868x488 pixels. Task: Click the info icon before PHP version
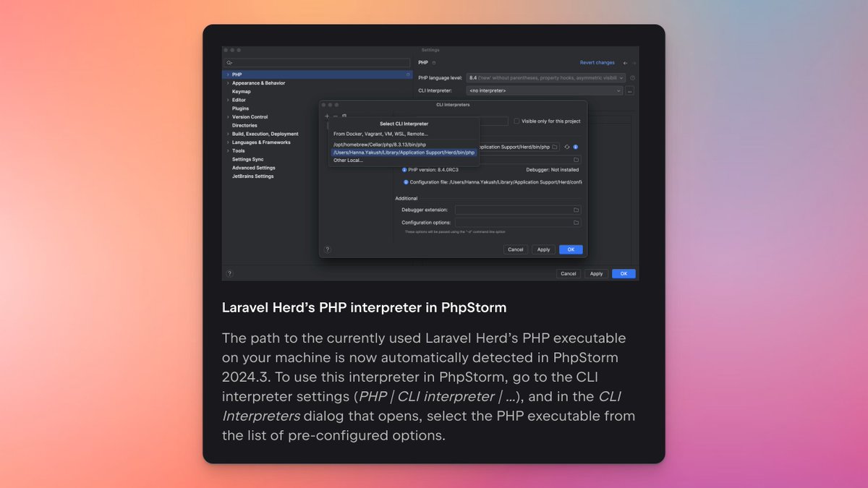coord(405,169)
